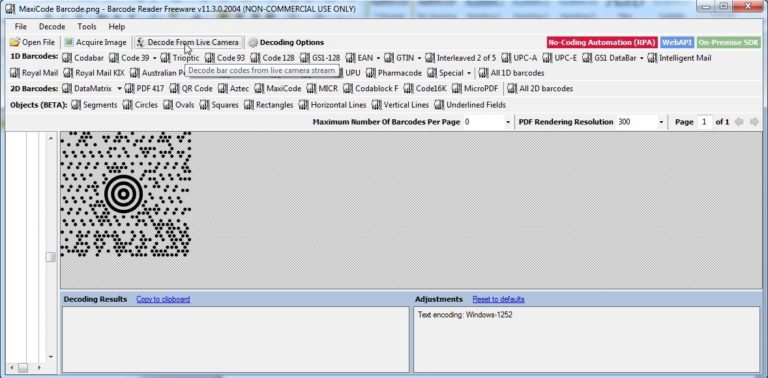Screen dimensions: 768x378
Task: Click the Copy to clipboard link
Action: click(163, 299)
